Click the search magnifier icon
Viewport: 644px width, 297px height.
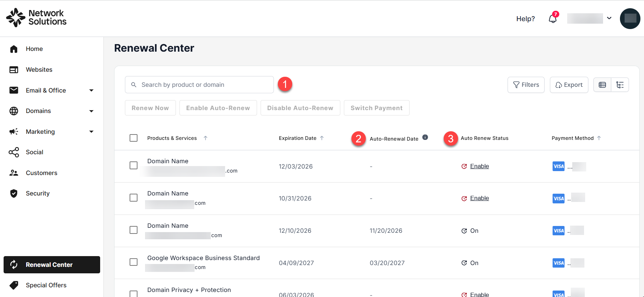[134, 85]
